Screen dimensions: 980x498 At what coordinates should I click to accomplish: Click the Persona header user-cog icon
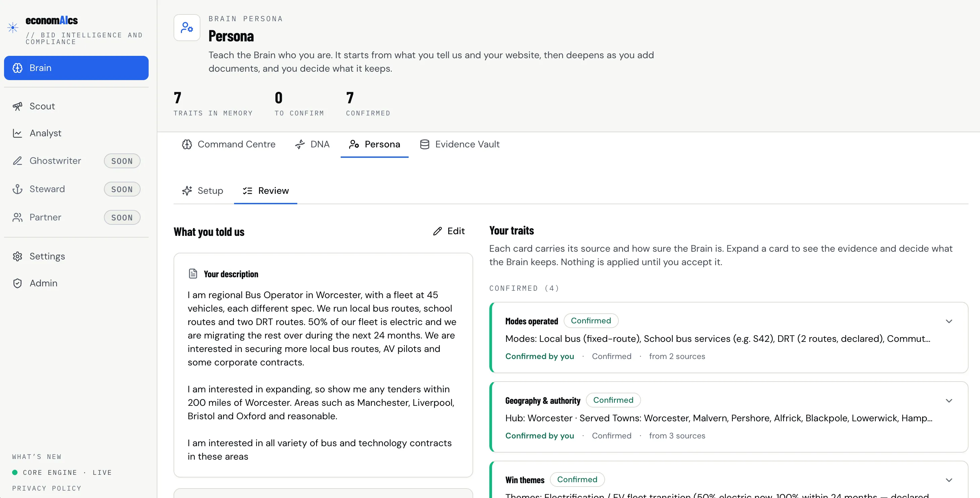(x=187, y=27)
